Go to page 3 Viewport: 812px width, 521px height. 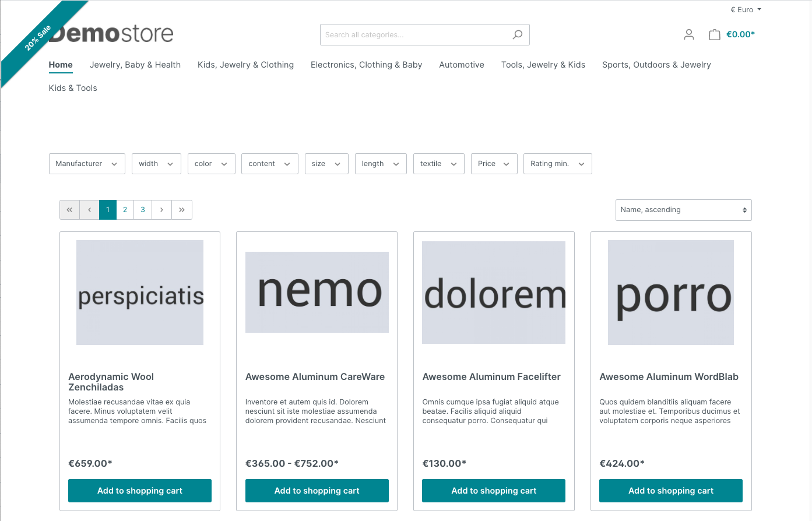[x=143, y=210]
